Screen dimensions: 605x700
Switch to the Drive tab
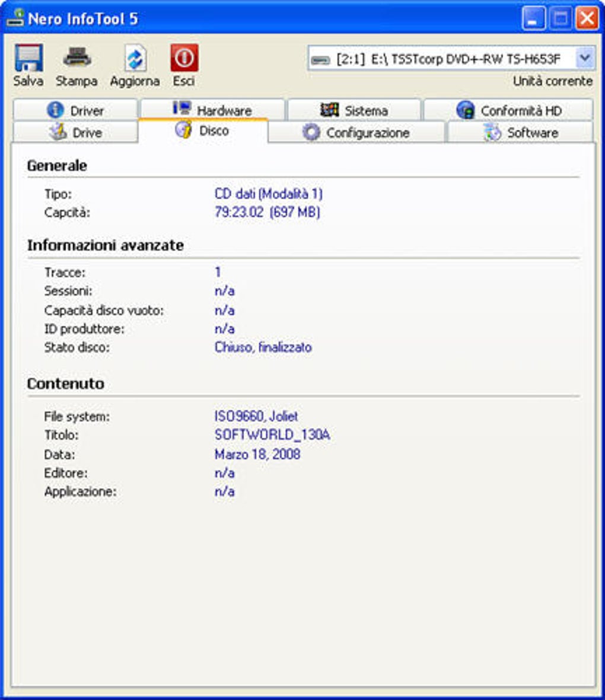click(75, 132)
